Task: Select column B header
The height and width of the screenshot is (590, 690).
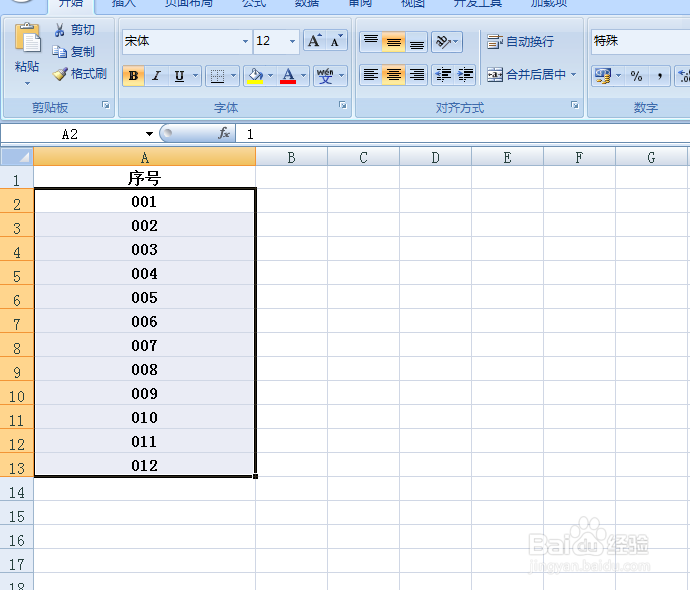Action: coord(291,157)
